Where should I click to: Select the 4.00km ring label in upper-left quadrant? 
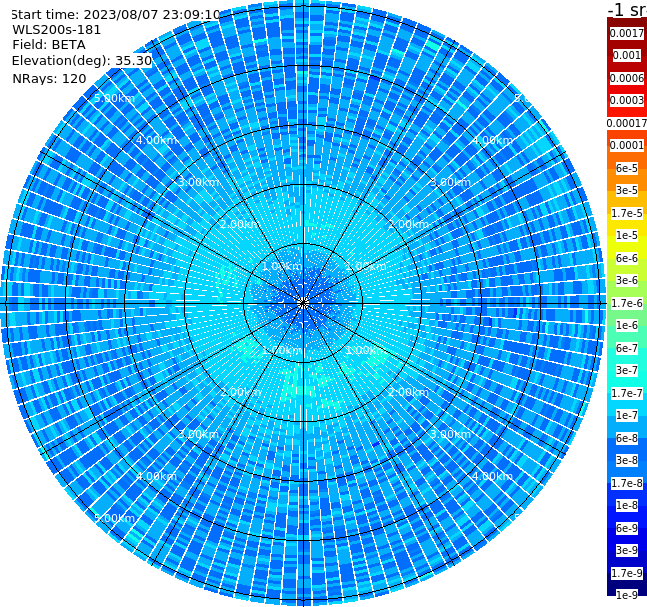[156, 140]
